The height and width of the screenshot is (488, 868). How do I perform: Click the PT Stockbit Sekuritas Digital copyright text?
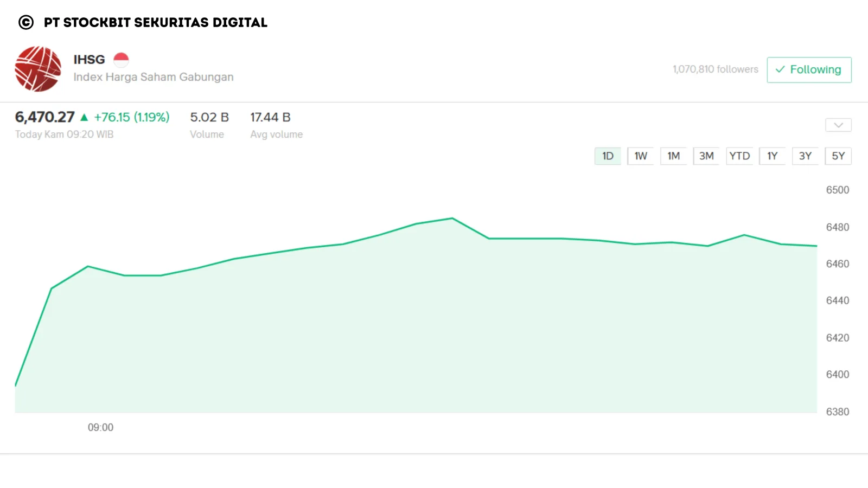pyautogui.click(x=156, y=22)
